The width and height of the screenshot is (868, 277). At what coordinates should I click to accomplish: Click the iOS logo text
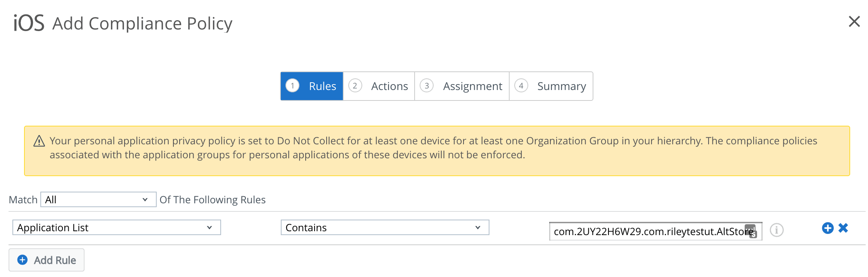click(29, 23)
